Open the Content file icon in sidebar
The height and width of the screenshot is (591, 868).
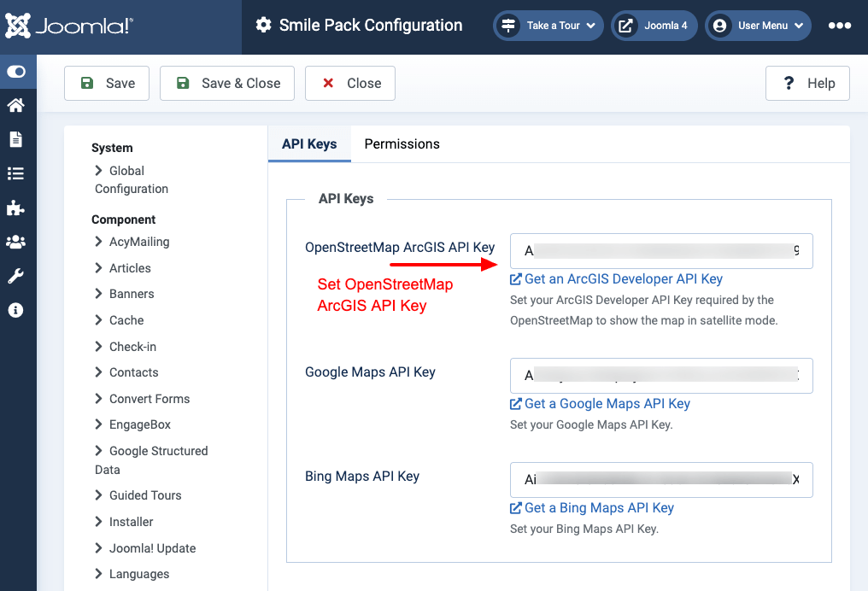coord(16,139)
